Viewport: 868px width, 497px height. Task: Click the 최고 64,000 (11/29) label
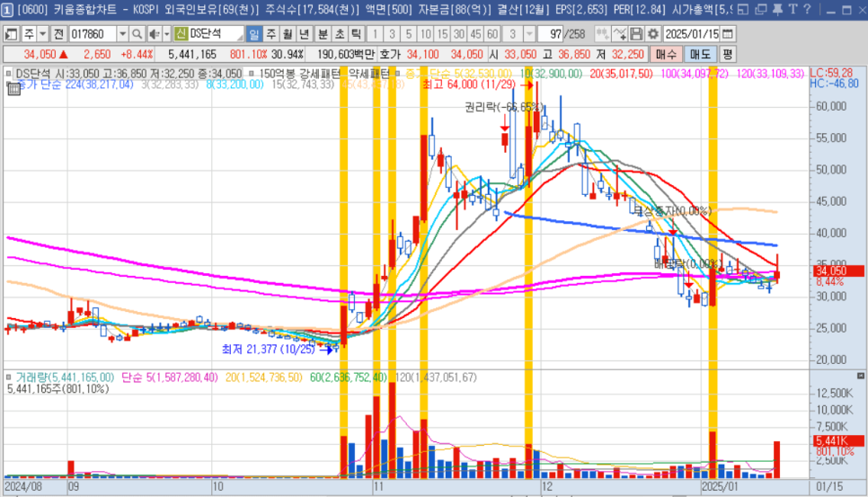pyautogui.click(x=469, y=84)
